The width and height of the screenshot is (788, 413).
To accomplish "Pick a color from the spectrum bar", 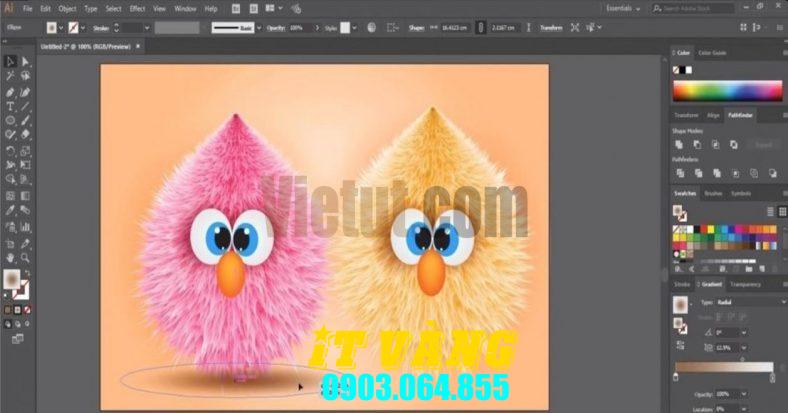I will coord(727,91).
